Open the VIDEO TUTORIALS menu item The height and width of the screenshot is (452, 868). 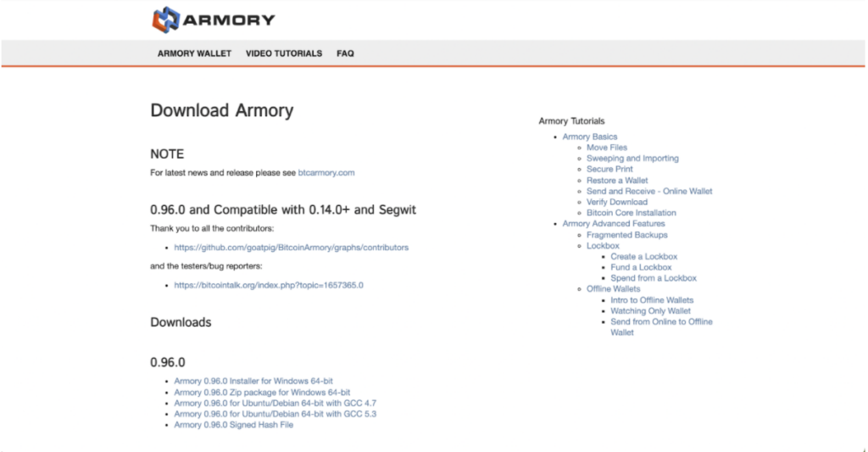click(x=284, y=53)
